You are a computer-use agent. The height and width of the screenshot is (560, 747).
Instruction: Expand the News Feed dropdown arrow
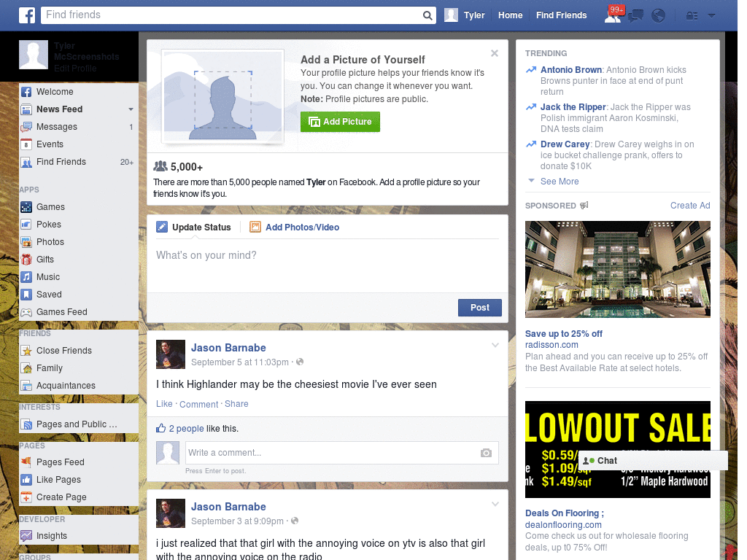131,109
